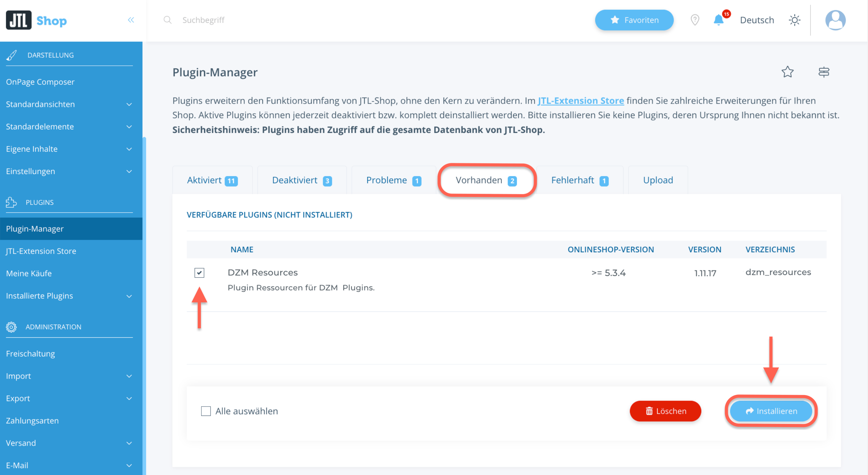Collapse the sidebar with double-chevron icon
868x475 pixels.
[131, 20]
